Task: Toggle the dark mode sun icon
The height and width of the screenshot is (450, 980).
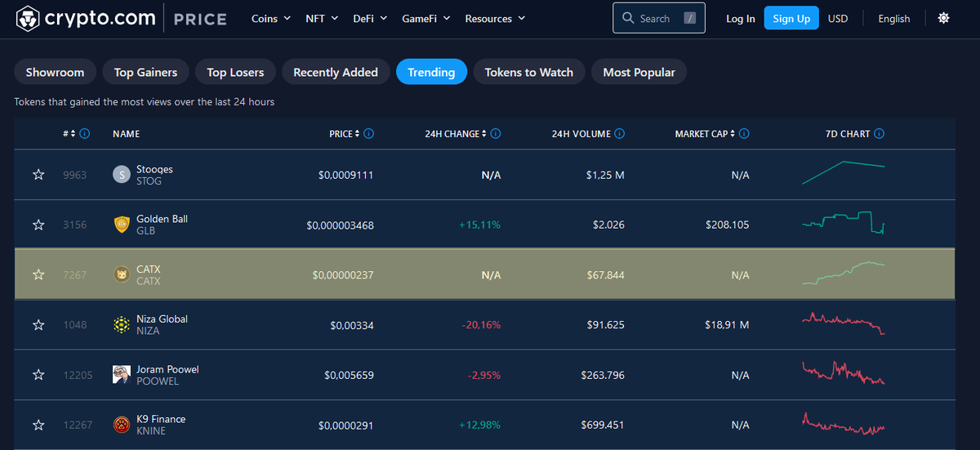Action: (944, 18)
